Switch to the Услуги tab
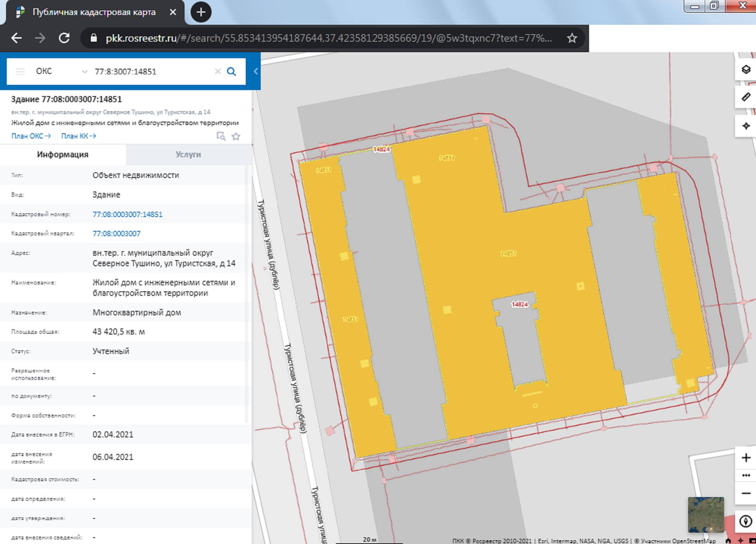This screenshot has width=756, height=544. (x=188, y=155)
